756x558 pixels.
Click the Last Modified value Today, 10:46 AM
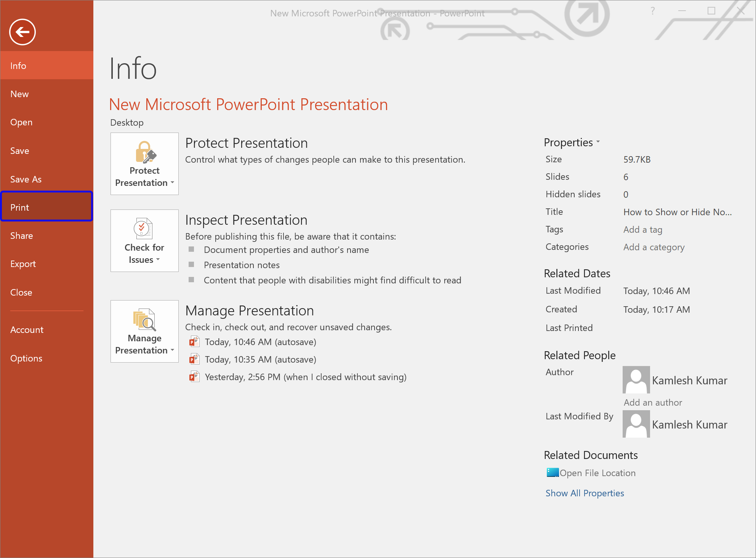tap(657, 291)
